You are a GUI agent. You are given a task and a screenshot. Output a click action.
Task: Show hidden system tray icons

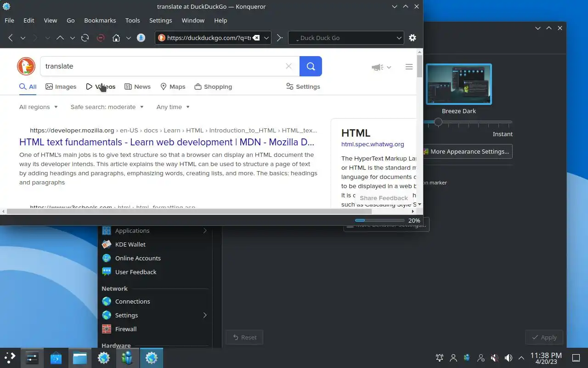coord(521,358)
